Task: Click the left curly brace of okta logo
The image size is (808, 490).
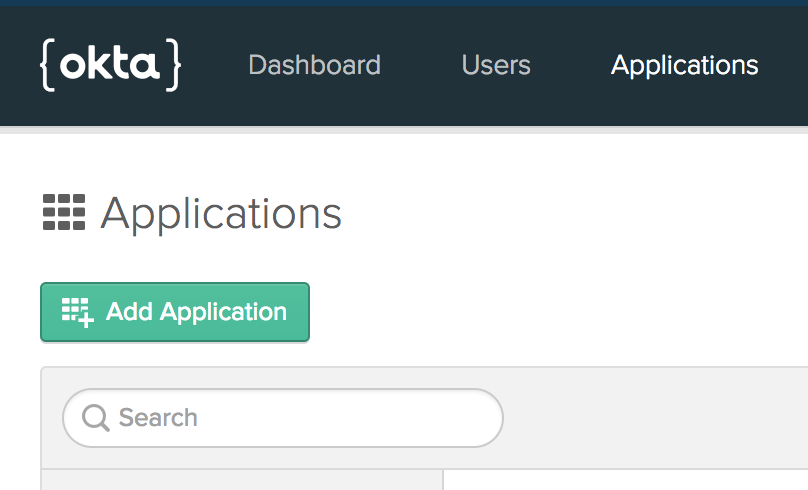Action: click(x=48, y=65)
